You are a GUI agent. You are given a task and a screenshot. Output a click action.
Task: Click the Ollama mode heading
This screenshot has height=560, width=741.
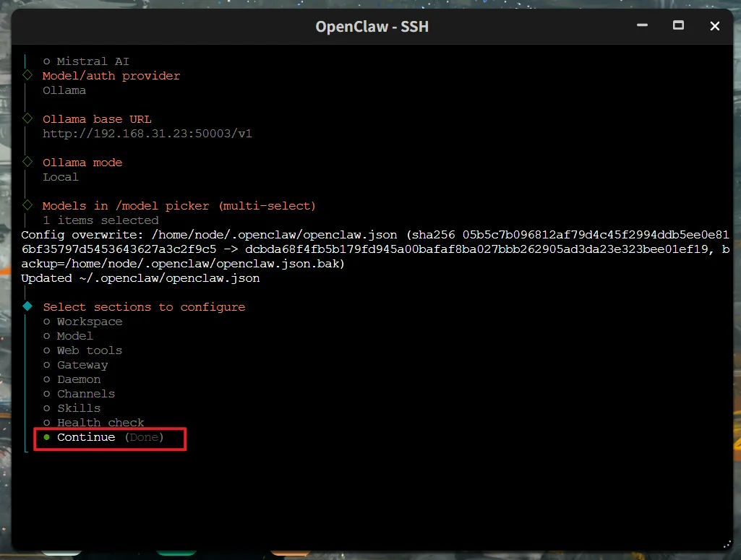(82, 163)
